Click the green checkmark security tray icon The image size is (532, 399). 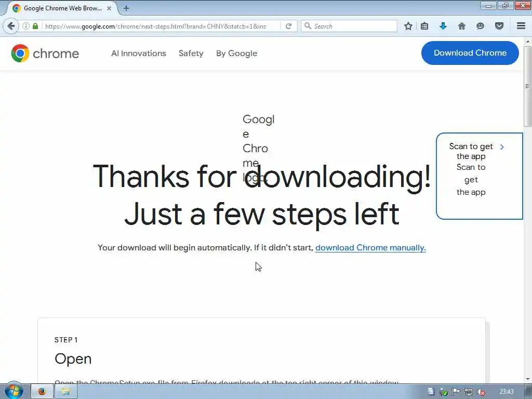pyautogui.click(x=444, y=392)
